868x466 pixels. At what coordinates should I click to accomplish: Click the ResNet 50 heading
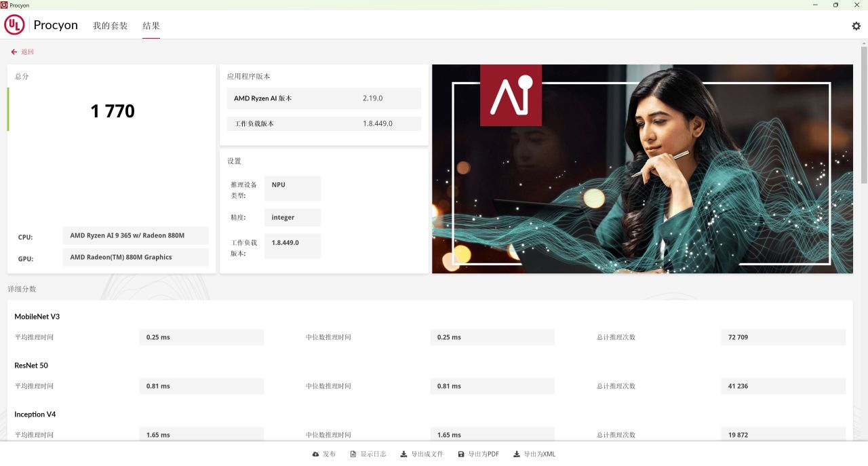point(31,366)
